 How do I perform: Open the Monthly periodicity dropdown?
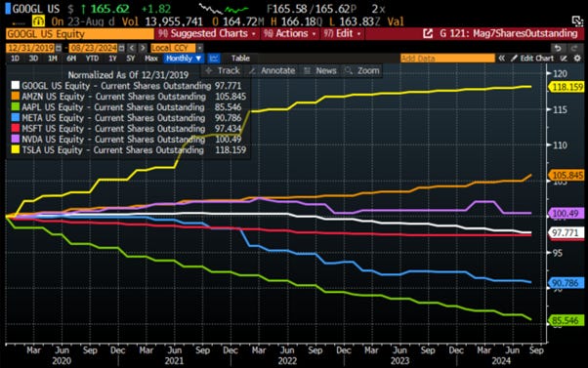(x=184, y=59)
